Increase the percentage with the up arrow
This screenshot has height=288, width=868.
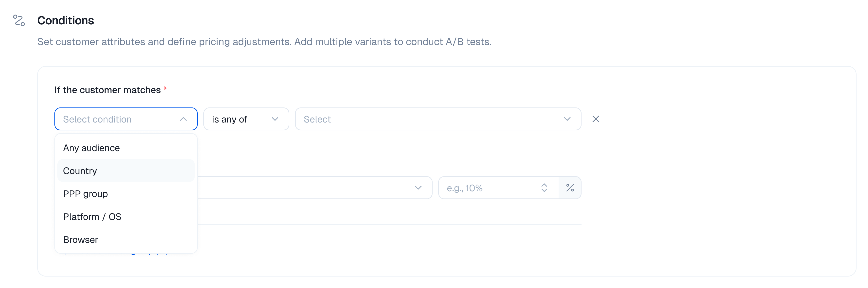(544, 185)
